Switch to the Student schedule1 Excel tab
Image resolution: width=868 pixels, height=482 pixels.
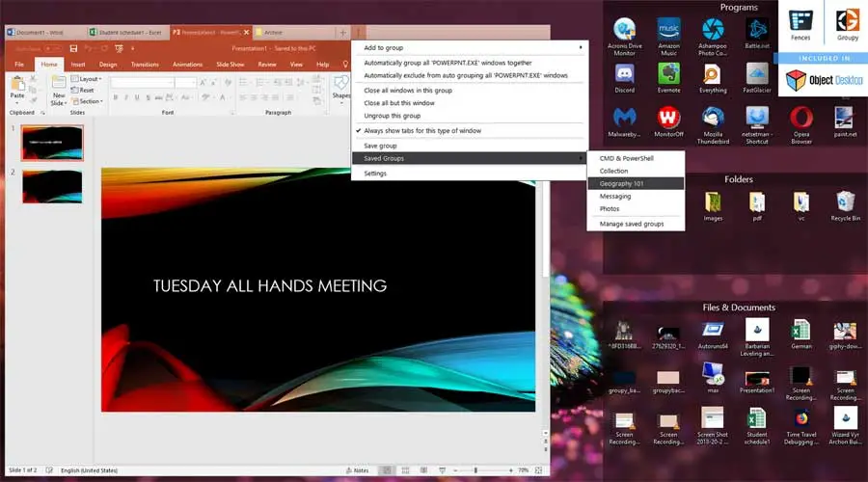click(x=128, y=33)
